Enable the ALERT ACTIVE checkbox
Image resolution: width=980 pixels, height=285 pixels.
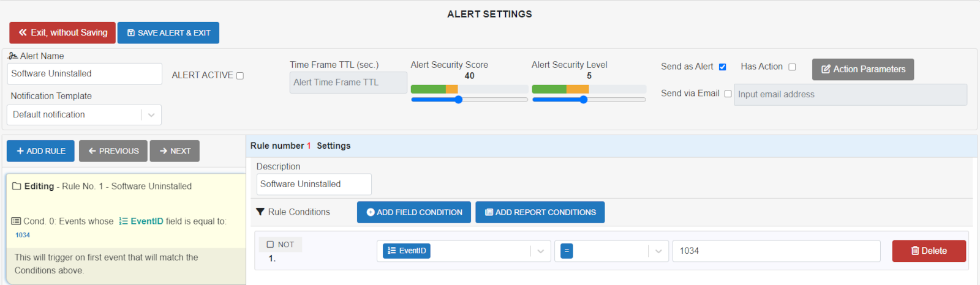pyautogui.click(x=240, y=76)
